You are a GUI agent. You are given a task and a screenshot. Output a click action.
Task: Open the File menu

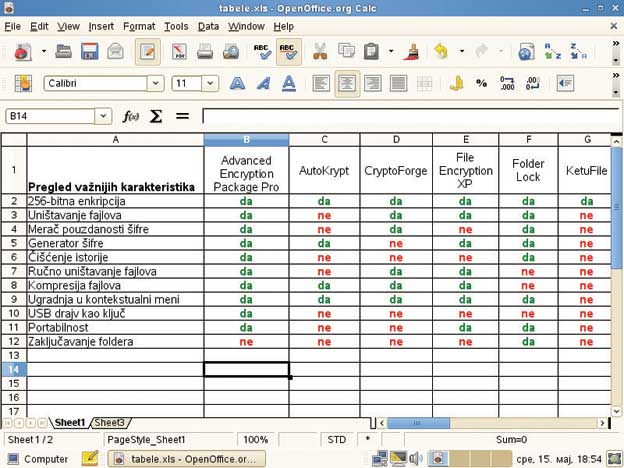(13, 26)
